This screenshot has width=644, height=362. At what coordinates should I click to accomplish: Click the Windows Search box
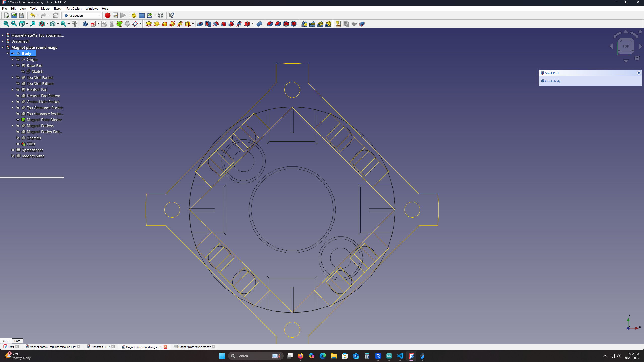pos(256,356)
